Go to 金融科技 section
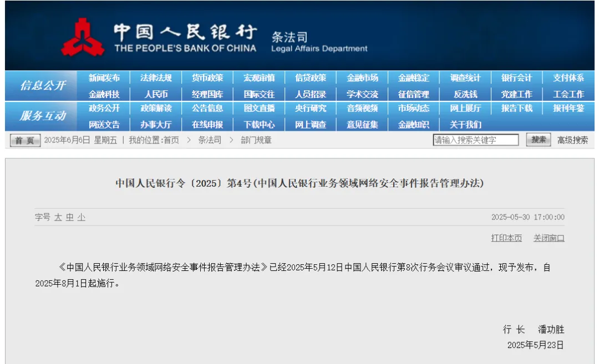The width and height of the screenshot is (599, 364). coord(104,94)
